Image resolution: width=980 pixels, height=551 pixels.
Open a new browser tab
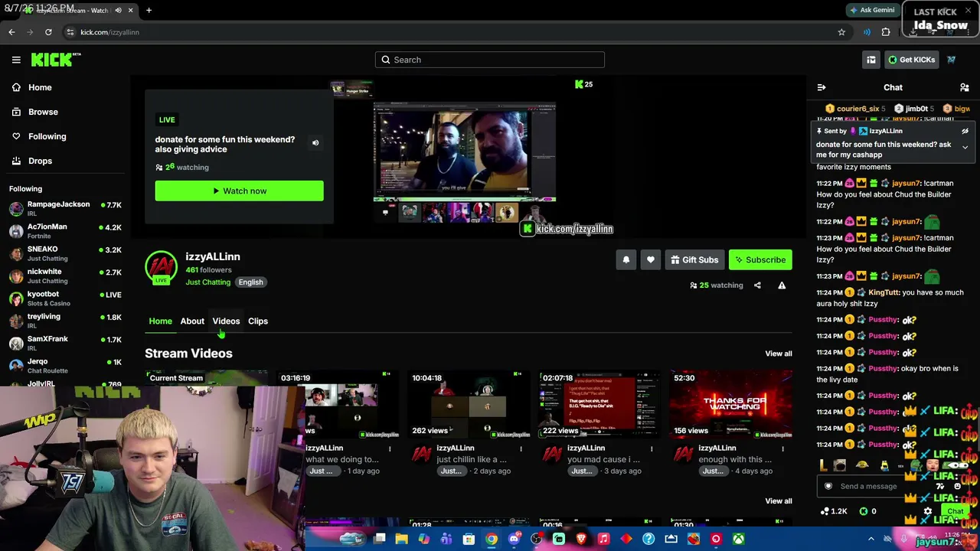point(149,10)
